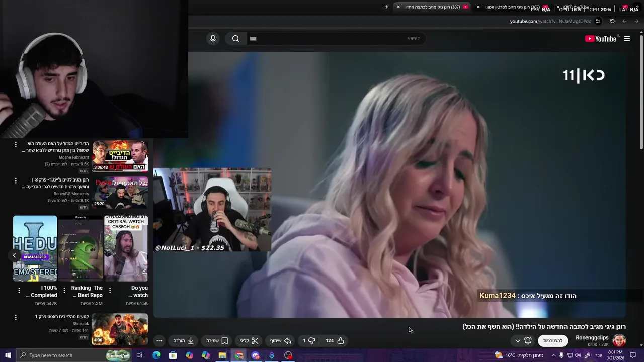Click the main video player
The height and width of the screenshot is (362, 644).
pos(390,185)
